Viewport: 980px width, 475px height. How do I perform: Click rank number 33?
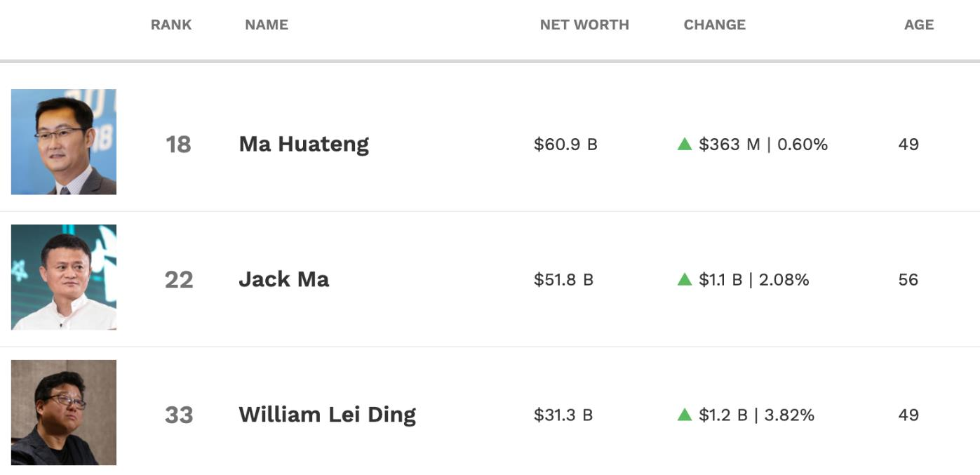tap(179, 415)
